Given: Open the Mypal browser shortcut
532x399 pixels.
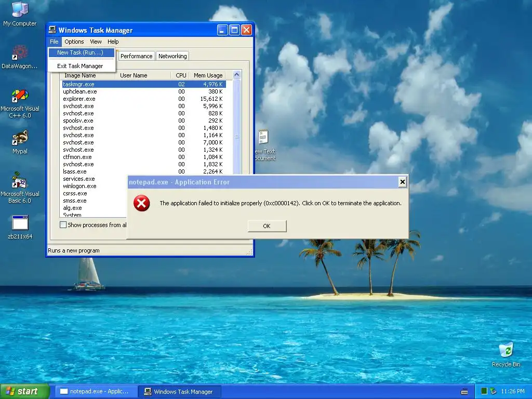Looking at the screenshot, I should click(x=20, y=142).
